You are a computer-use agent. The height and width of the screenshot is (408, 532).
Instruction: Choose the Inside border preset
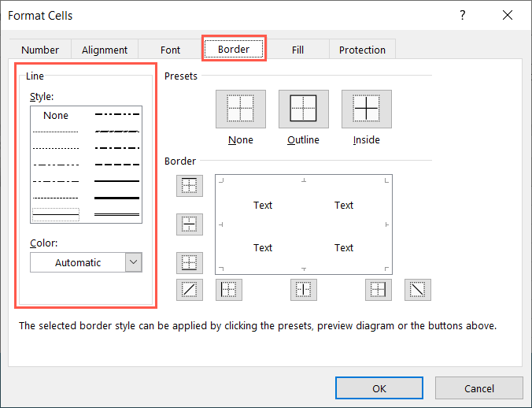367,109
